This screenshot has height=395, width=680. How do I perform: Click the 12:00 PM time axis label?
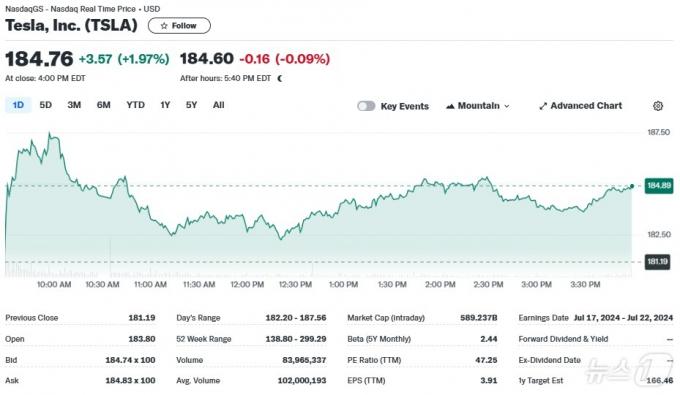click(x=247, y=285)
